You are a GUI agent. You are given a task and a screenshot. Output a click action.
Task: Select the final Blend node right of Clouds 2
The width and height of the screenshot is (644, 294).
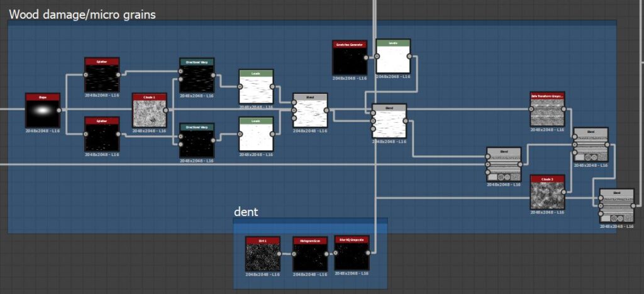[x=617, y=206]
